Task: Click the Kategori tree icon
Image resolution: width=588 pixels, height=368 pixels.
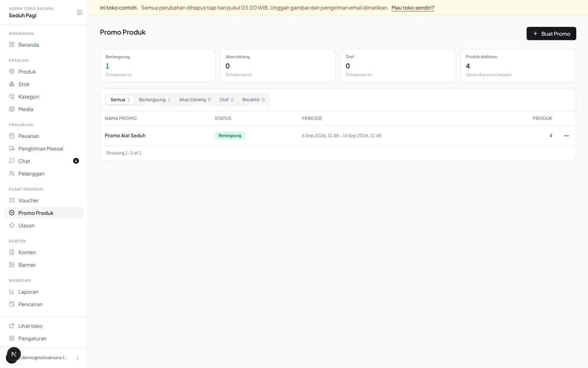Action: (12, 96)
